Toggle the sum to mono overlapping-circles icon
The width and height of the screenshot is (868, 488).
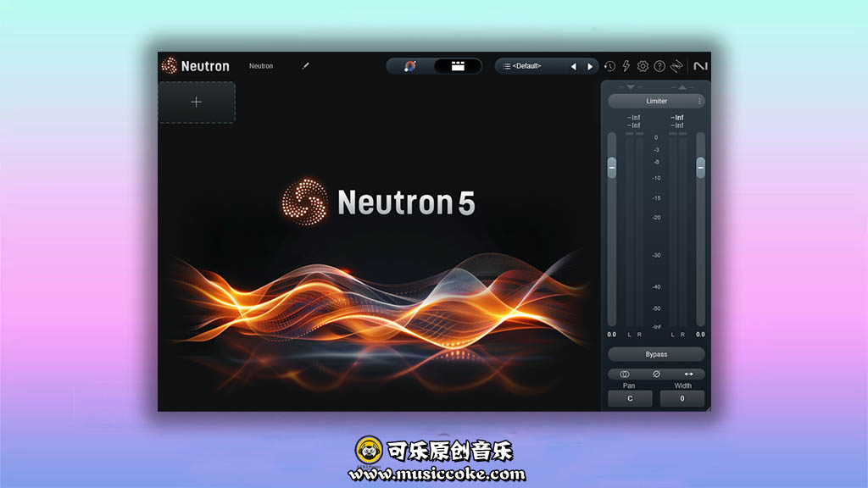pyautogui.click(x=625, y=374)
